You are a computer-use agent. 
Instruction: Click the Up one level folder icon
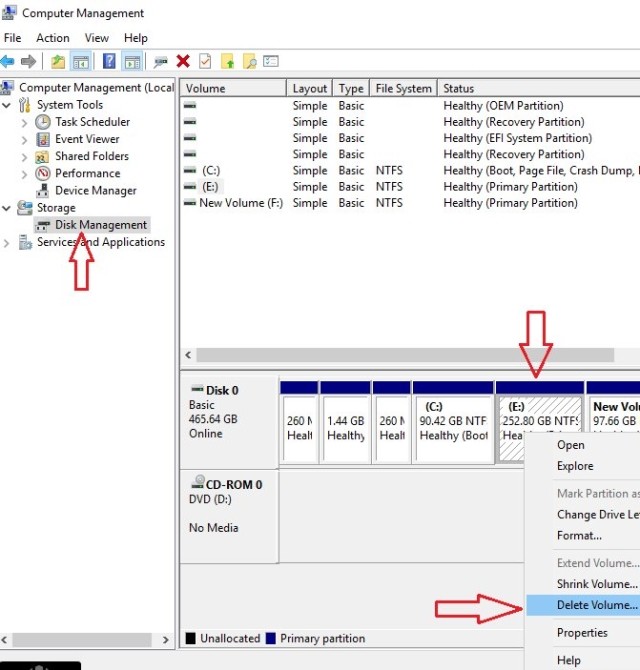pyautogui.click(x=58, y=62)
